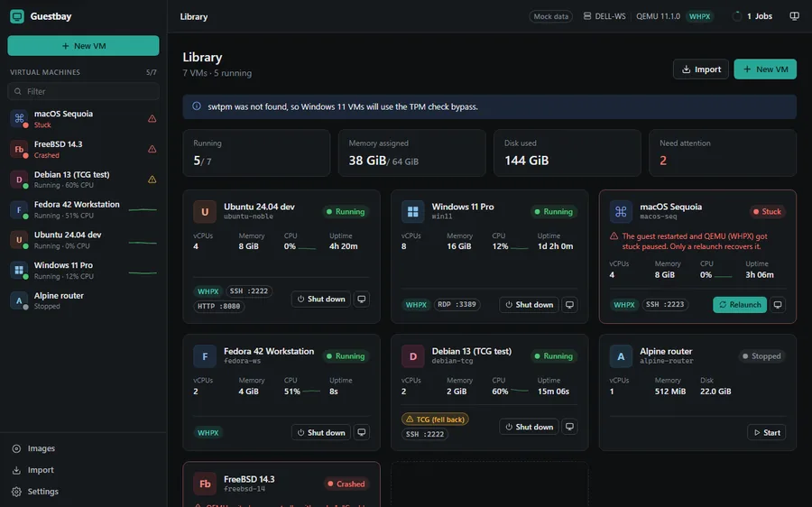Open the Import section in sidebar
The width and height of the screenshot is (812, 507).
pos(83,470)
